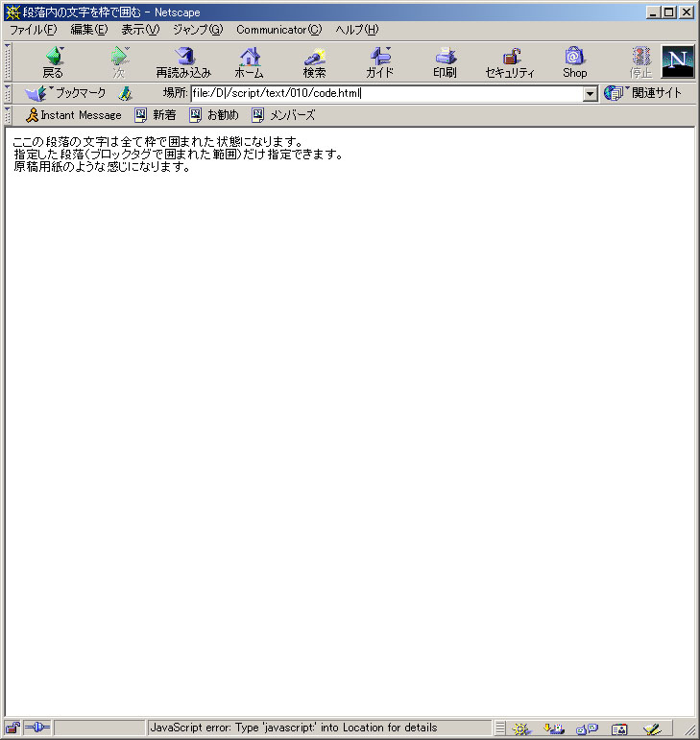
Task: Click the 次 (Forward) toolbar icon
Action: tap(119, 62)
